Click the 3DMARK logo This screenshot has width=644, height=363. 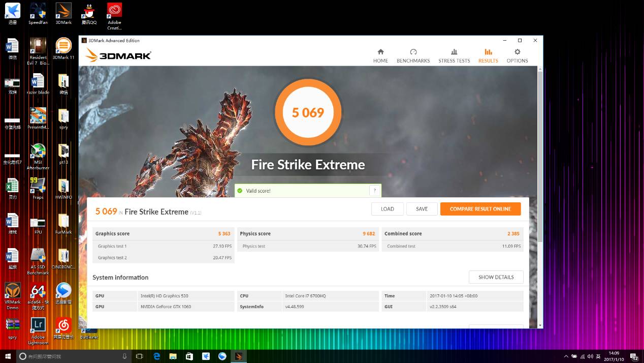117,55
